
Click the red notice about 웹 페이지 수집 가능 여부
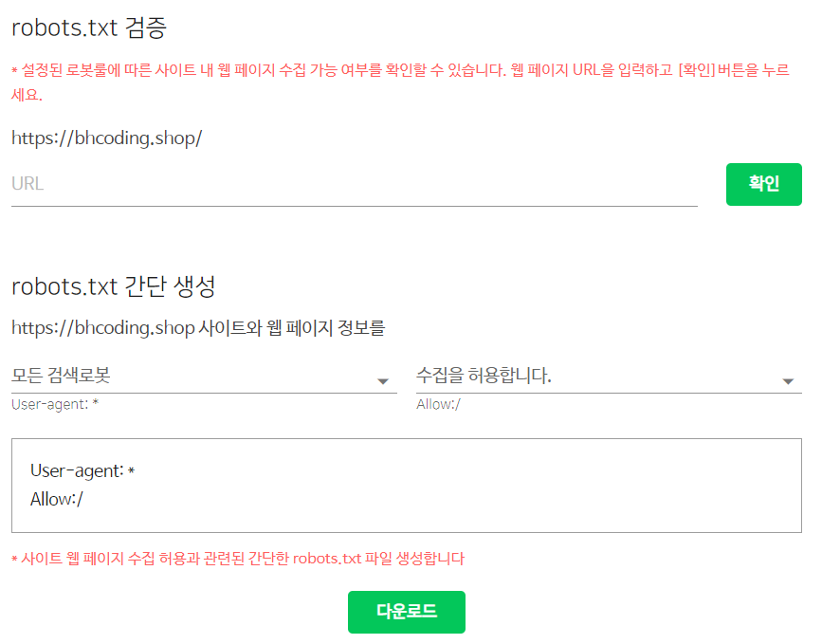pyautogui.click(x=400, y=83)
